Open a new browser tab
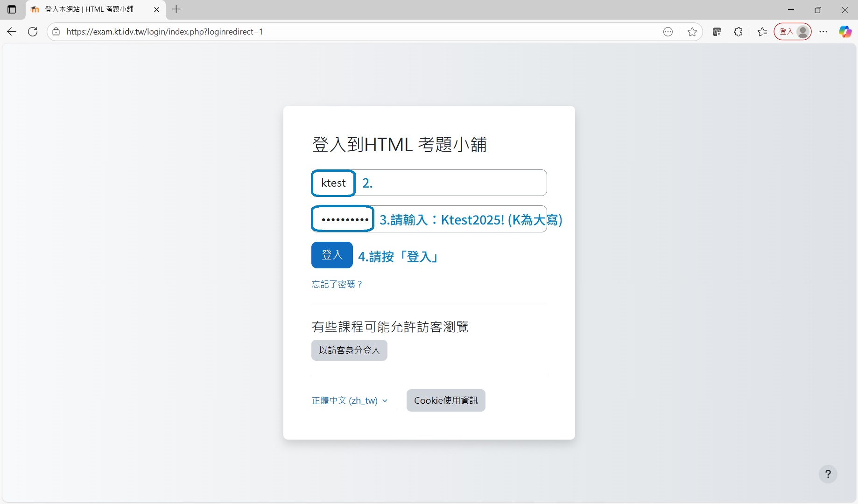Screen dimensions: 858x504 (176, 9)
